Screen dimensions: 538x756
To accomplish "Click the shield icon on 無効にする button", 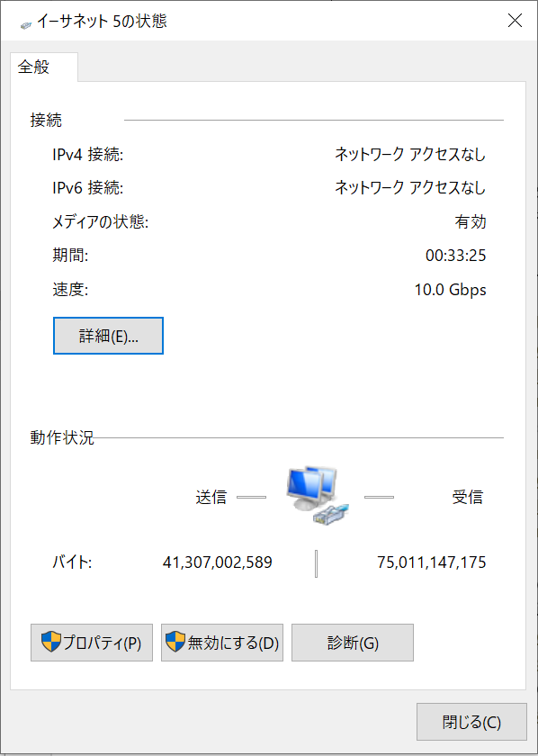I will coord(175,643).
